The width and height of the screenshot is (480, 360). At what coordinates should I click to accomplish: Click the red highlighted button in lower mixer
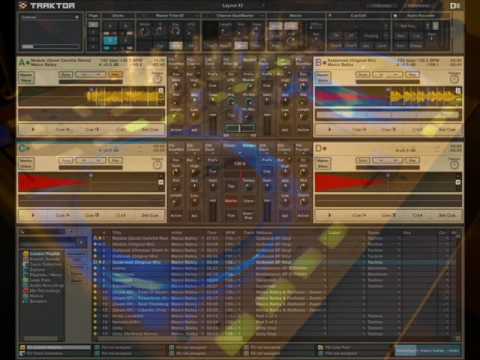231,201
